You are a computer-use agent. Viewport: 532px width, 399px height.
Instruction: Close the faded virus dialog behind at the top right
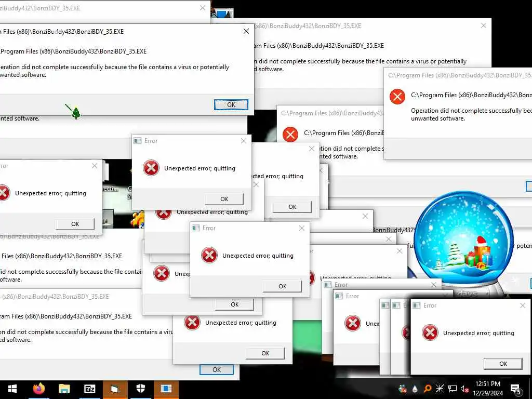click(484, 25)
